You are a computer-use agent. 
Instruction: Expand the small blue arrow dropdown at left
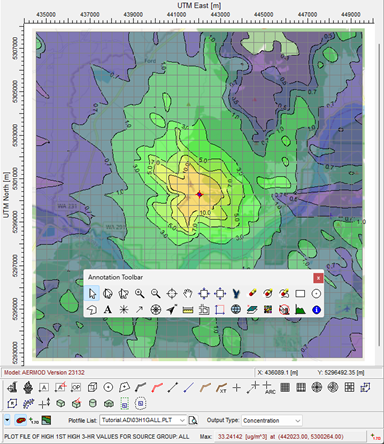pos(7,420)
